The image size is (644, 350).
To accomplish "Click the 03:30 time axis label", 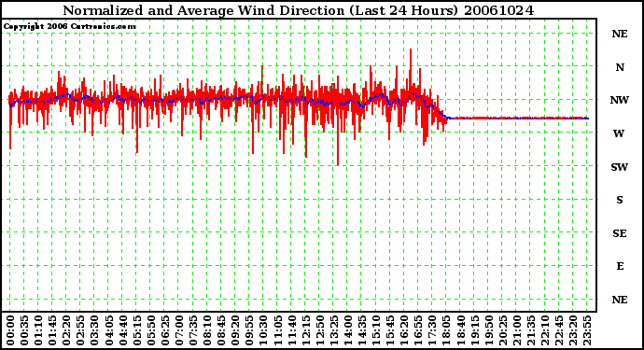I will tap(95, 330).
